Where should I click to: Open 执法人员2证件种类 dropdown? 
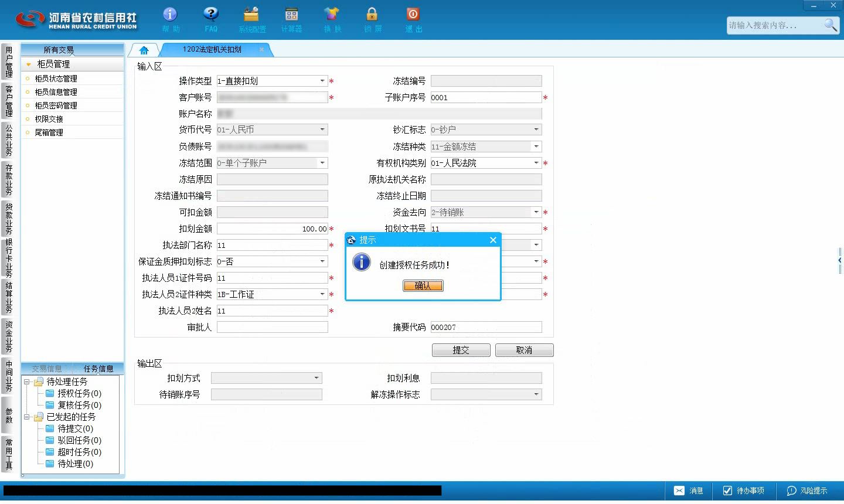[322, 294]
